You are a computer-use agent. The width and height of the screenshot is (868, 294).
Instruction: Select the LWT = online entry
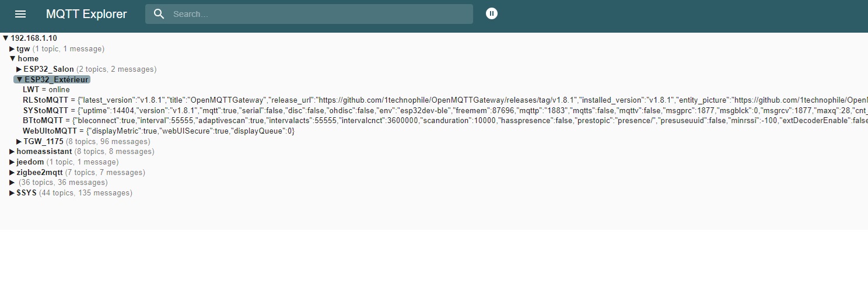click(x=46, y=90)
